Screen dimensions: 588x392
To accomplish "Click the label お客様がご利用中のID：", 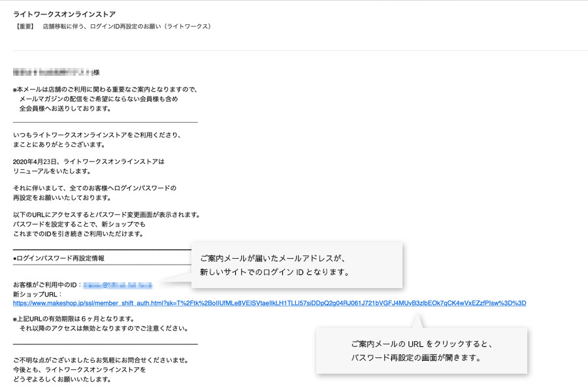I will coord(48,285).
